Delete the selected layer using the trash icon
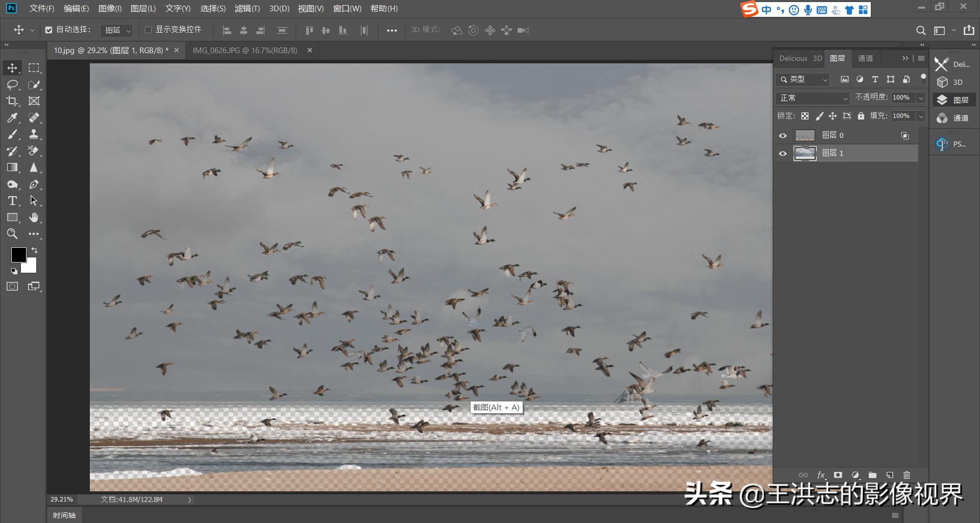 [x=908, y=475]
